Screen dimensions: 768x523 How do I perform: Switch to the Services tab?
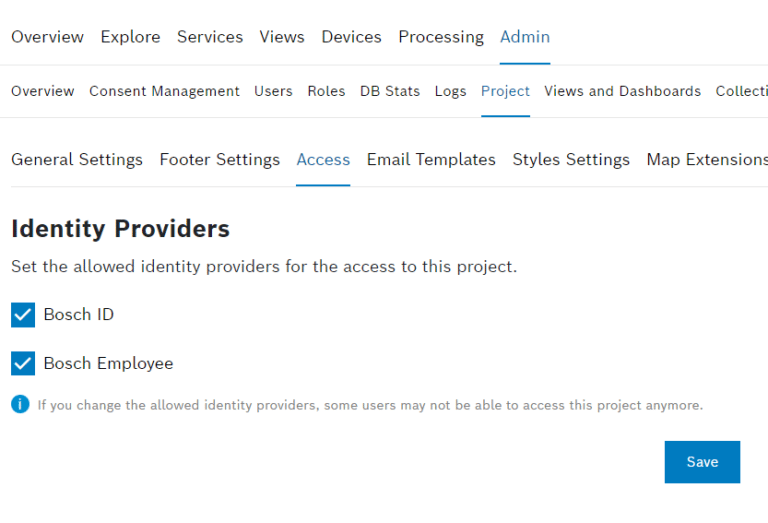[210, 37]
